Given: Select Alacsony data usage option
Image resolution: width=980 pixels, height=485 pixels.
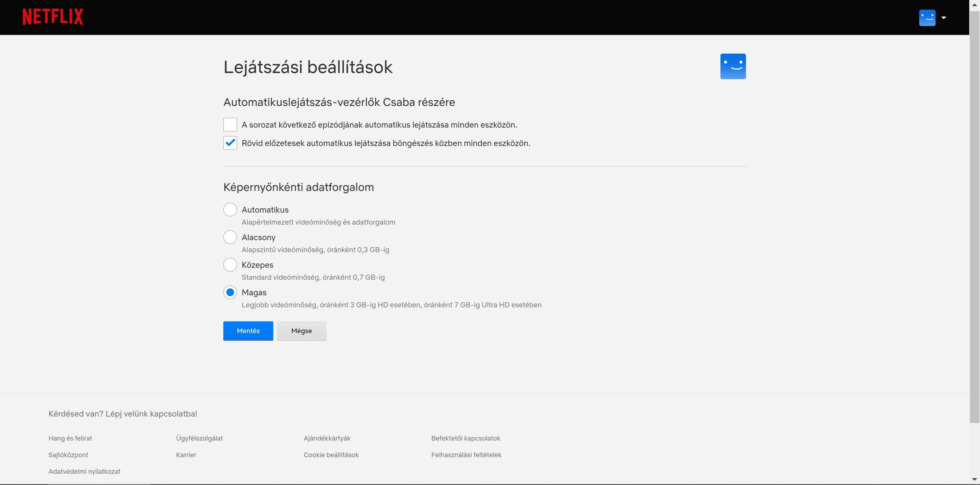Looking at the screenshot, I should (x=230, y=237).
